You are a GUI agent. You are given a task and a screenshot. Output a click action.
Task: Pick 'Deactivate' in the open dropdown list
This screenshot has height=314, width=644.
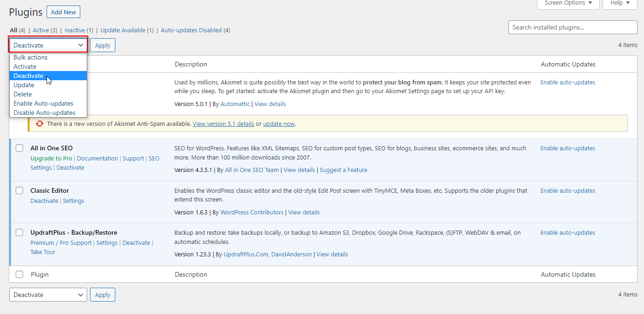click(48, 76)
